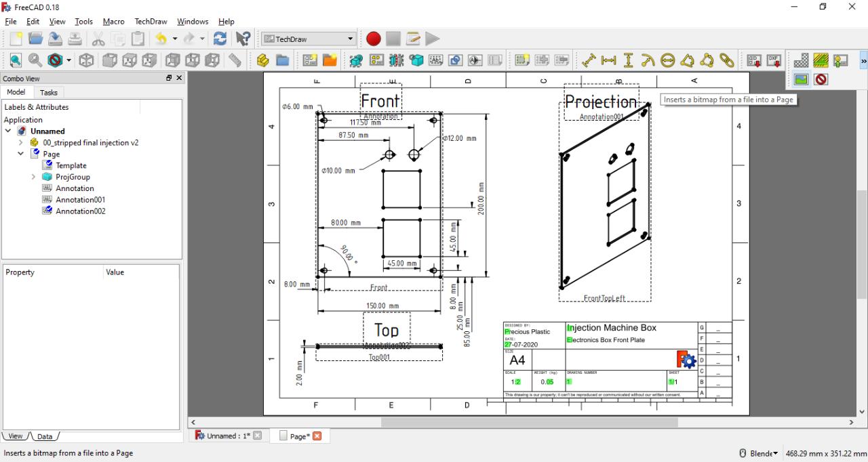
Task: Open the macros editor notepad icon
Action: [x=412, y=39]
